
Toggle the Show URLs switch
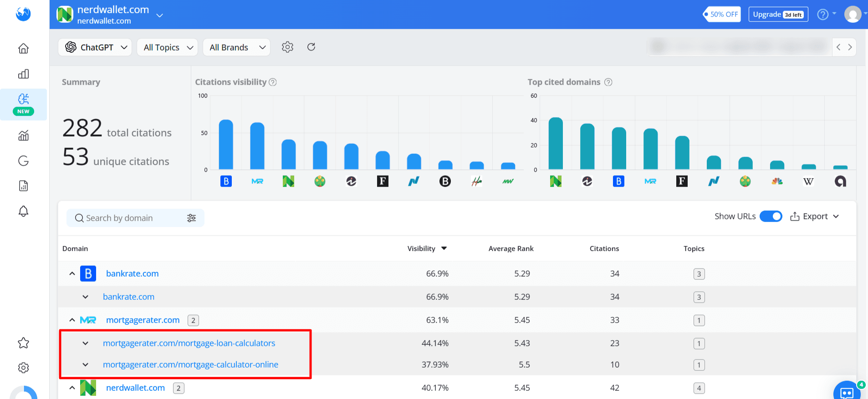coord(771,216)
